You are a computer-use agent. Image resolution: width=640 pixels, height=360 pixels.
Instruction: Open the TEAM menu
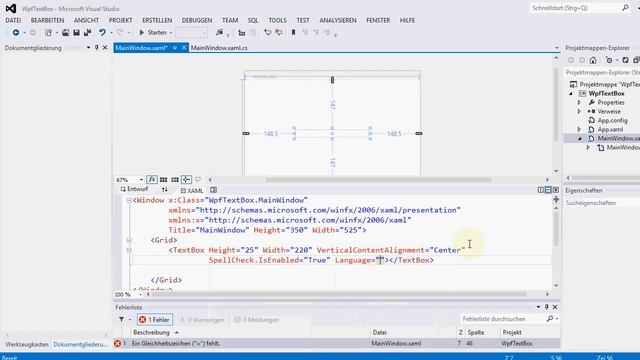click(x=230, y=20)
